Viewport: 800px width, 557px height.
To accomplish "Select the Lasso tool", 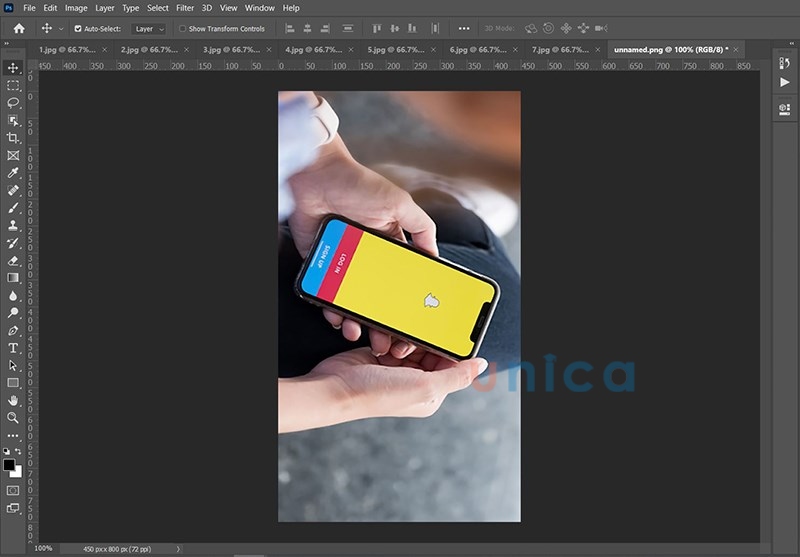I will point(13,103).
